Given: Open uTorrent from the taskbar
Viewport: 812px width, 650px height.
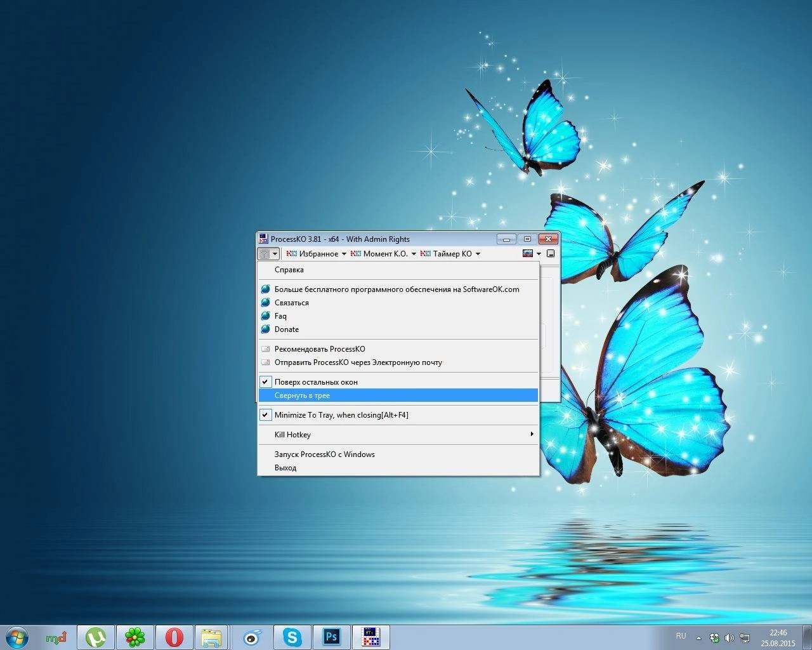Looking at the screenshot, I should 96,637.
